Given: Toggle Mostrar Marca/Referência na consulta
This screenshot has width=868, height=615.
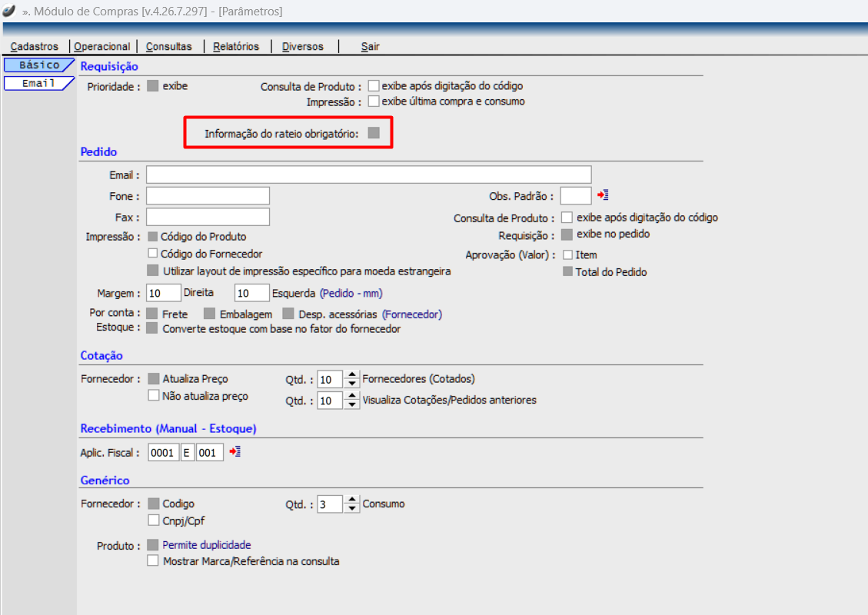Looking at the screenshot, I should (x=152, y=561).
